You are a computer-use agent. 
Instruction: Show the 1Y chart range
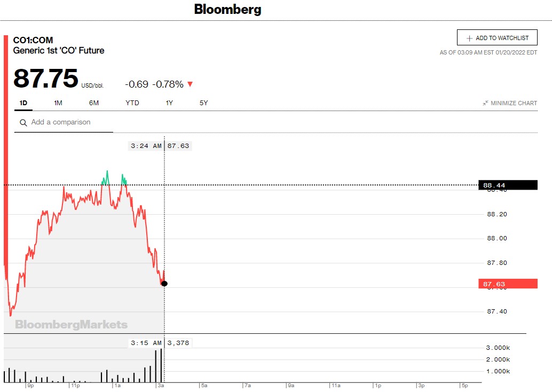click(169, 103)
